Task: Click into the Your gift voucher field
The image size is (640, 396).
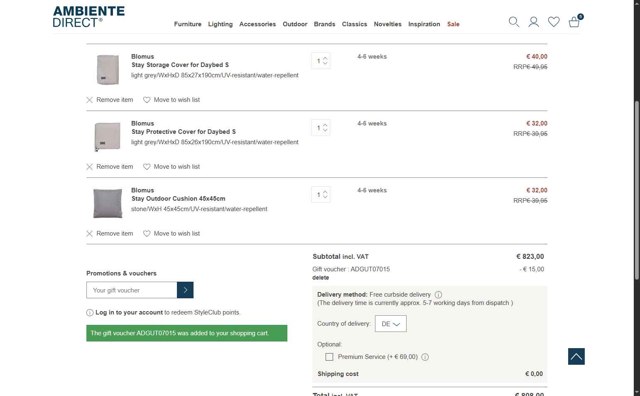Action: 131,290
